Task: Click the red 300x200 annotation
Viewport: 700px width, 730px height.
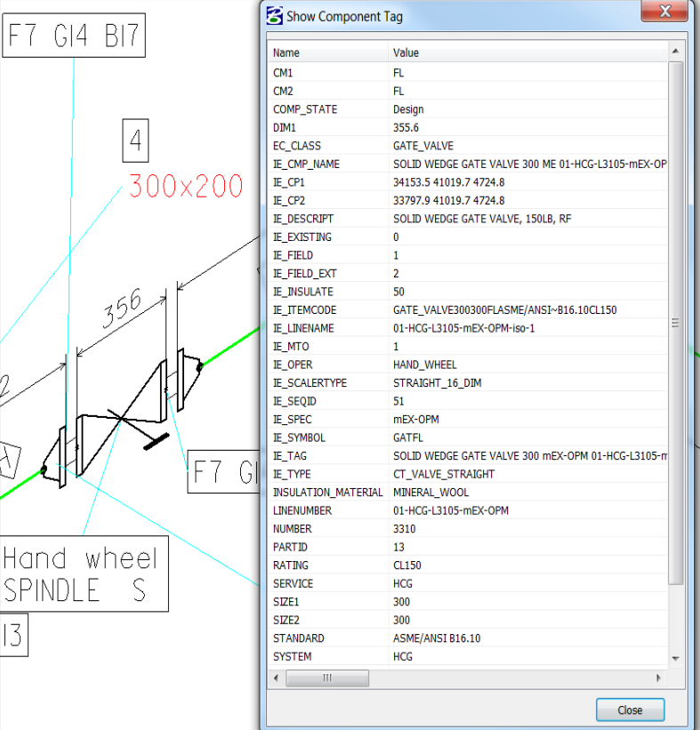Action: [186, 186]
